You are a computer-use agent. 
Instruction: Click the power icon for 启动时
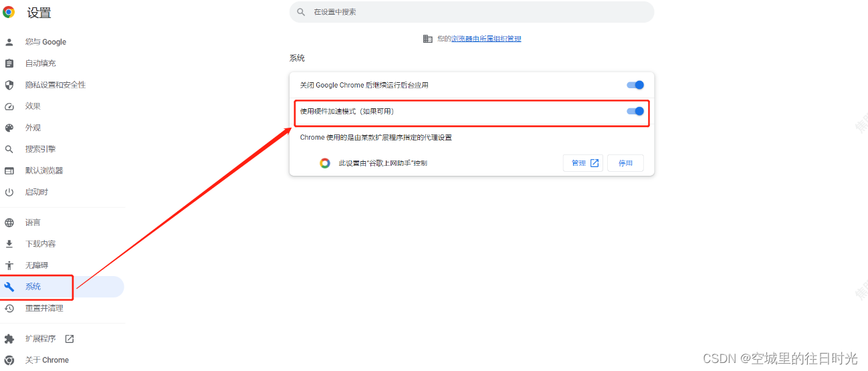click(x=9, y=192)
